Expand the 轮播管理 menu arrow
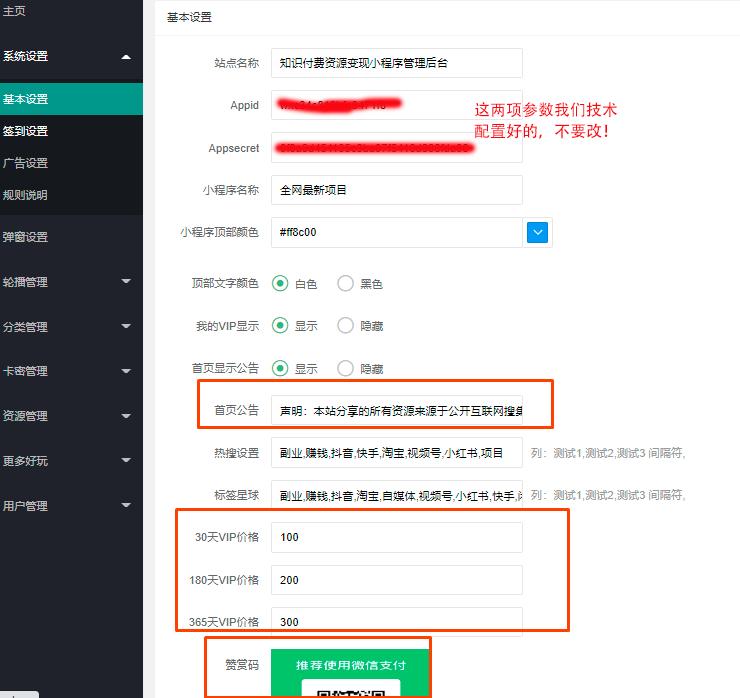 126,281
